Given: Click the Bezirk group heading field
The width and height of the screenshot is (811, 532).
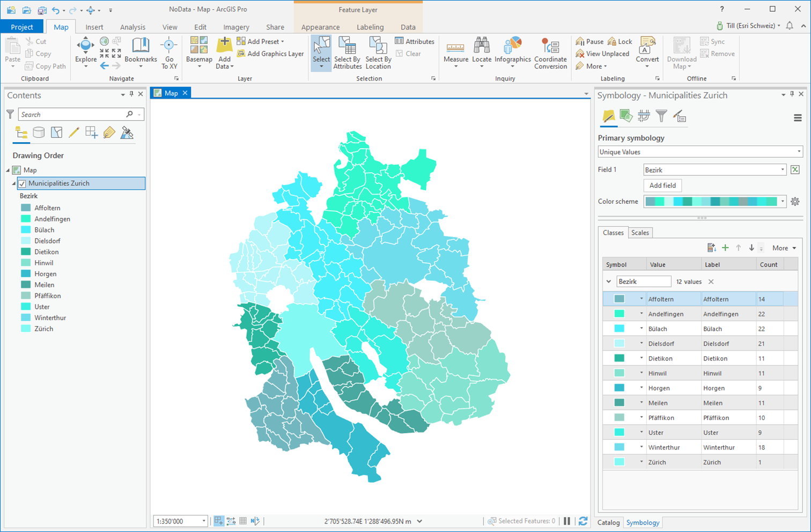Looking at the screenshot, I should click(x=644, y=282).
